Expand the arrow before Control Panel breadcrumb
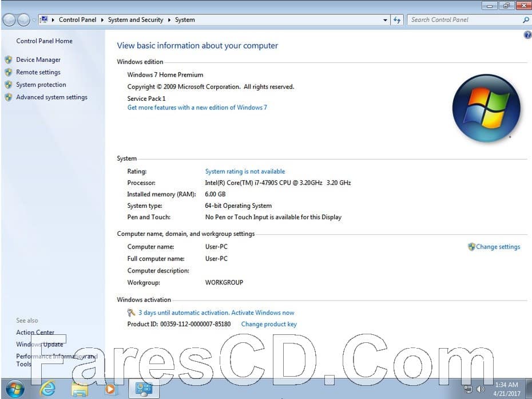This screenshot has height=399, width=532. pyautogui.click(x=53, y=20)
